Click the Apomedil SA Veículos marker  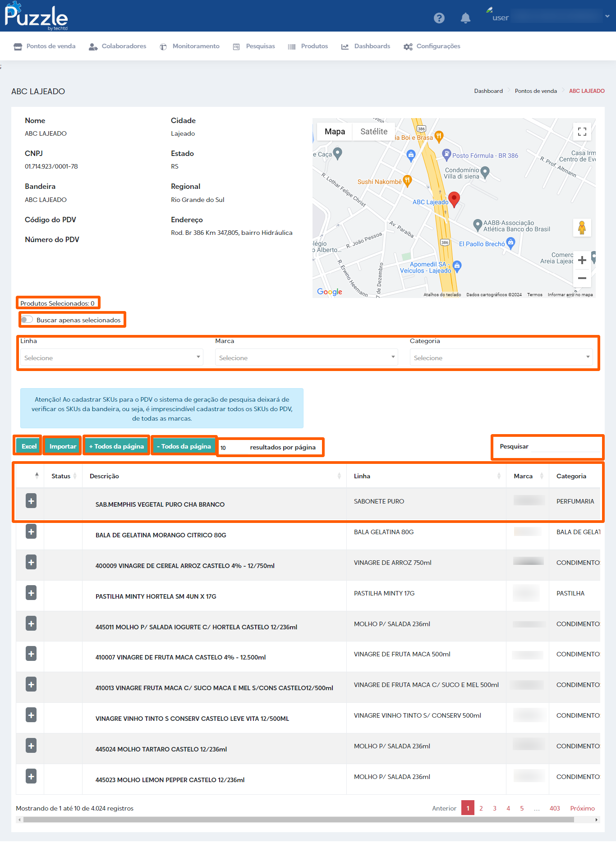click(x=457, y=266)
